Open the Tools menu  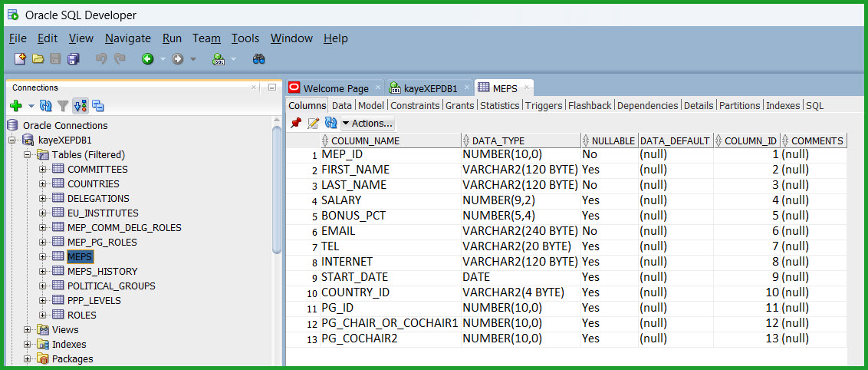pos(245,38)
